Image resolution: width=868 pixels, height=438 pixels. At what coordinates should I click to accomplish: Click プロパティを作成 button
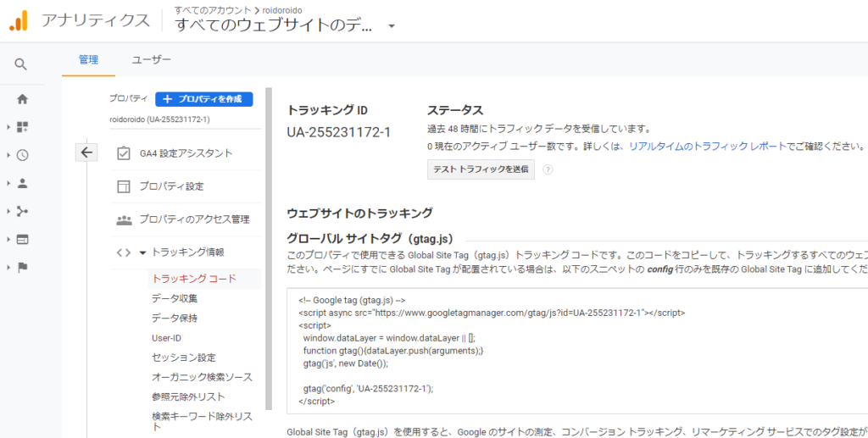203,99
